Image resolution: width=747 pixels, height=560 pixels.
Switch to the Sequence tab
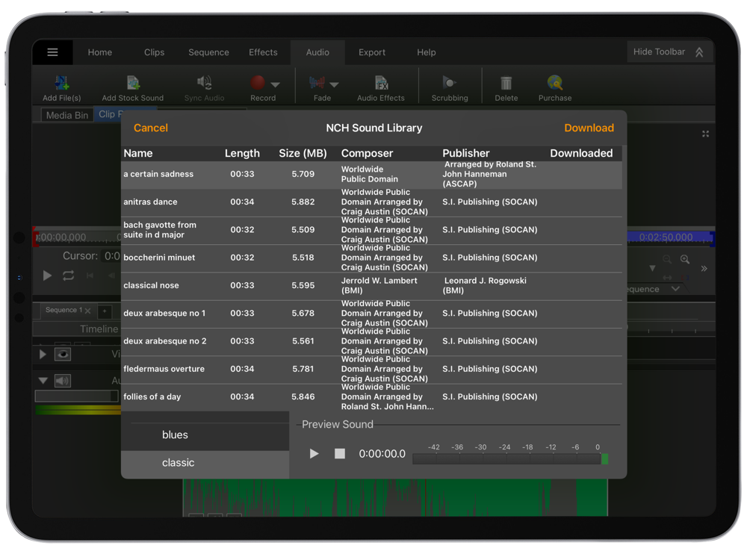(x=208, y=52)
